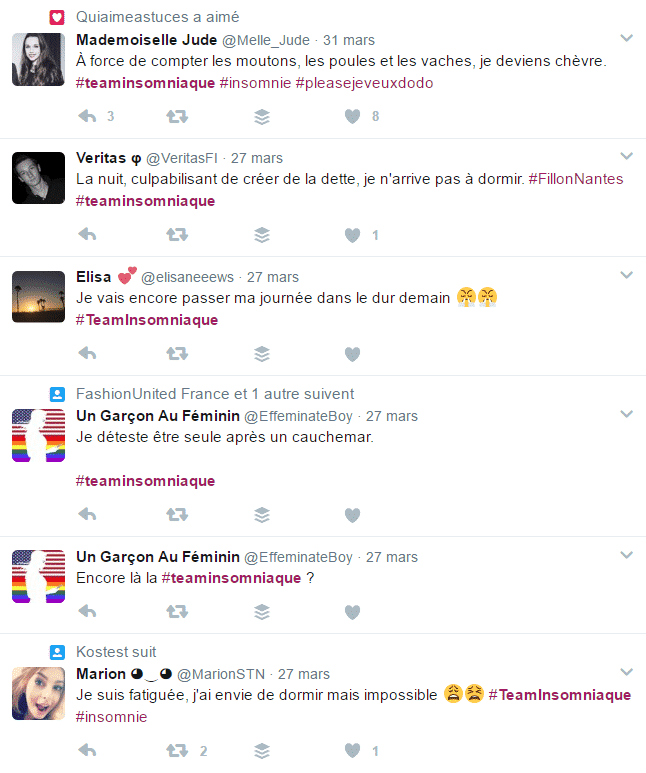Viewport: 646px width, 773px height.
Task: Retweet Marion's tired tweet
Action: point(177,751)
